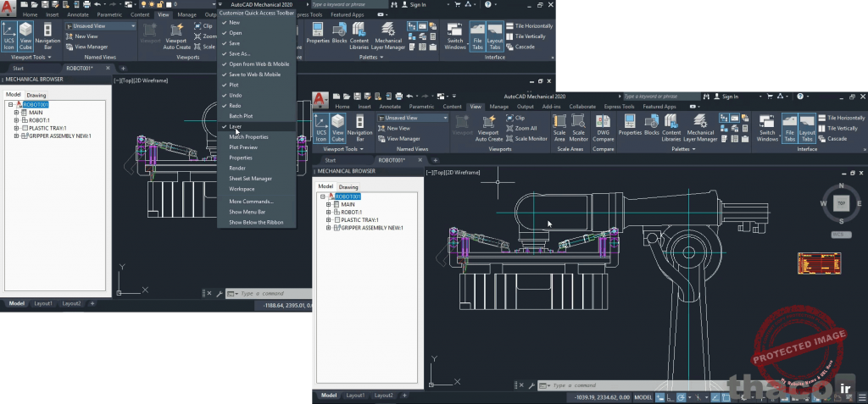Open the Unsaved View dropdown in the front window
The image size is (868, 404).
point(447,118)
